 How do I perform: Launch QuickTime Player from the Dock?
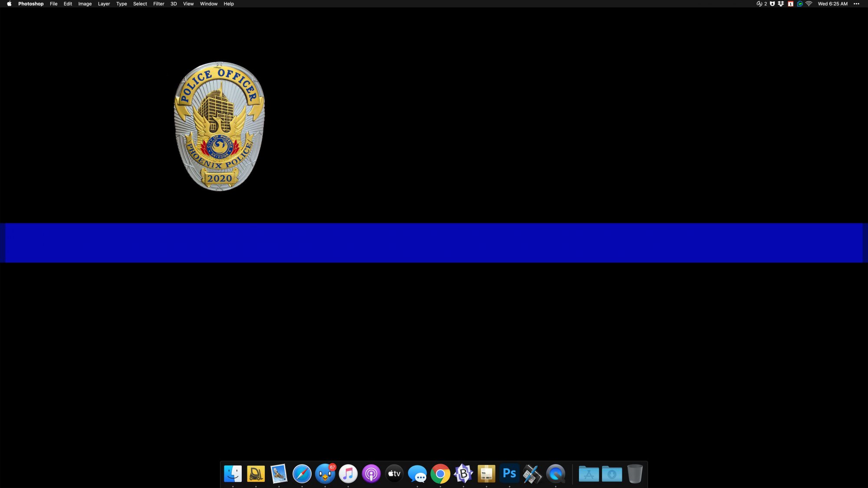(556, 474)
